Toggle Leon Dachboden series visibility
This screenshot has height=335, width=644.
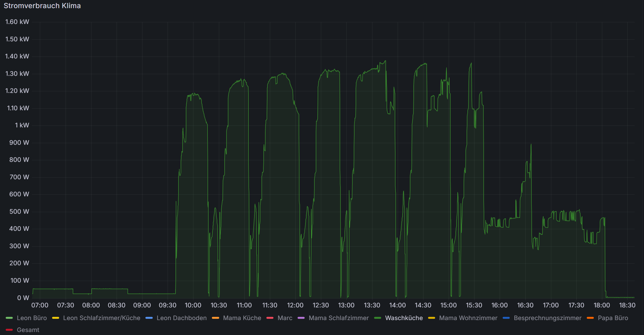[x=181, y=318]
